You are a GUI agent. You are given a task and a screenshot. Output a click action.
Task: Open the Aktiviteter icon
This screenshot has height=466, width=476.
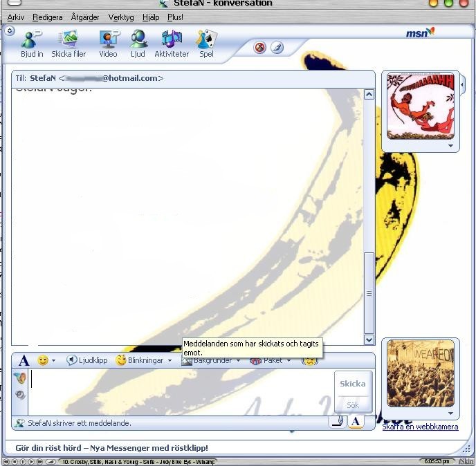click(172, 44)
